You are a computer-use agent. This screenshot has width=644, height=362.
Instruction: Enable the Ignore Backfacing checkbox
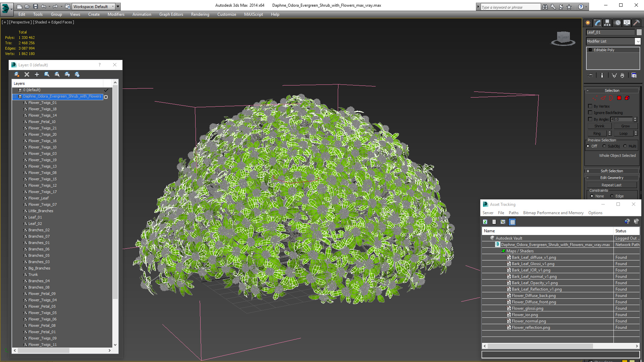click(590, 113)
